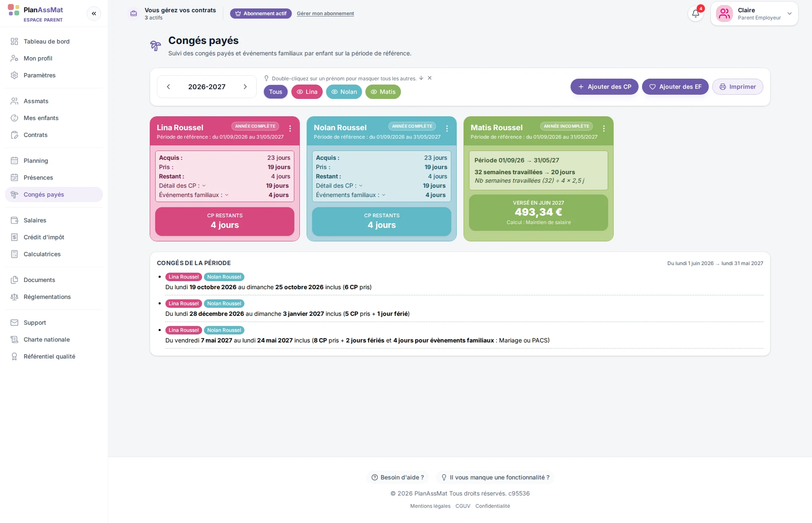This screenshot has height=523, width=812.
Task: Open Tableau de bord in sidebar
Action: 54,41
